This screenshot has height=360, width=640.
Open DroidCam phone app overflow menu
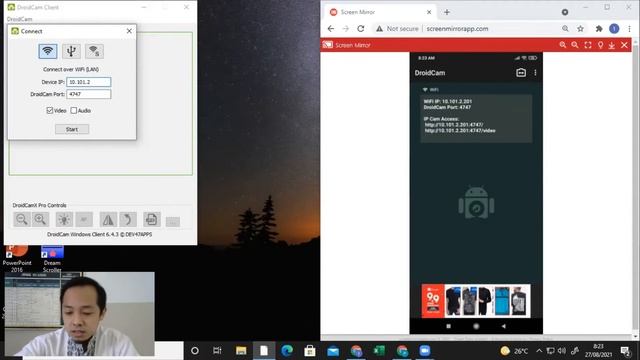coord(535,73)
